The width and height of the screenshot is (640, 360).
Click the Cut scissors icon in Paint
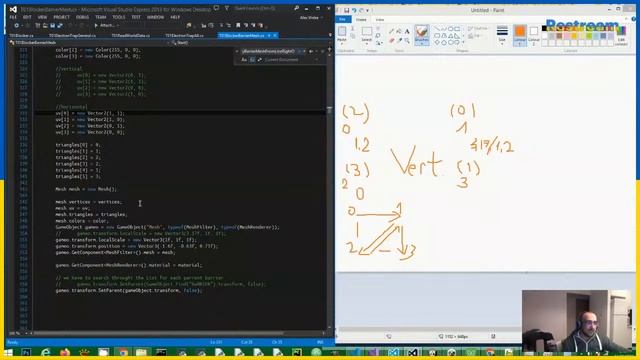pyautogui.click(x=352, y=29)
